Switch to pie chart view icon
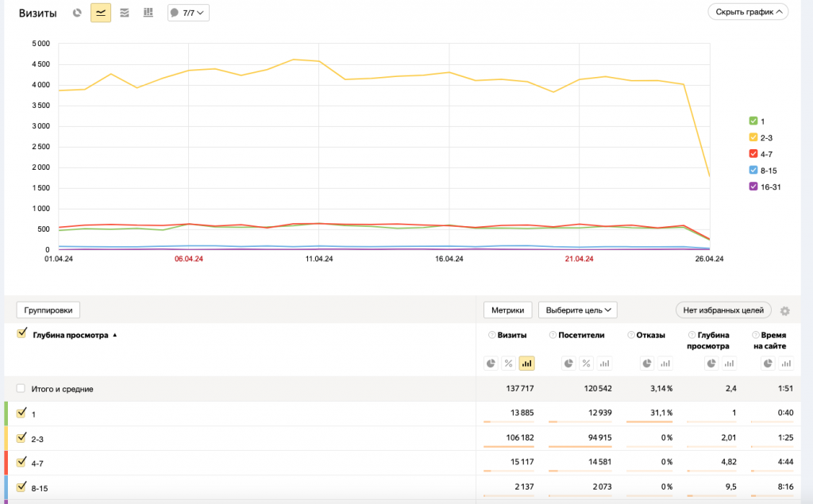Image resolution: width=813 pixels, height=504 pixels. click(77, 13)
